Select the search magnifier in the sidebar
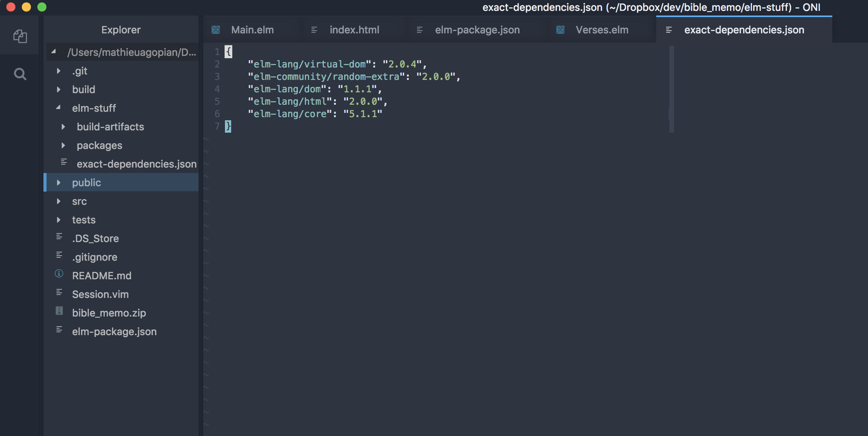This screenshot has width=868, height=436. pos(20,74)
